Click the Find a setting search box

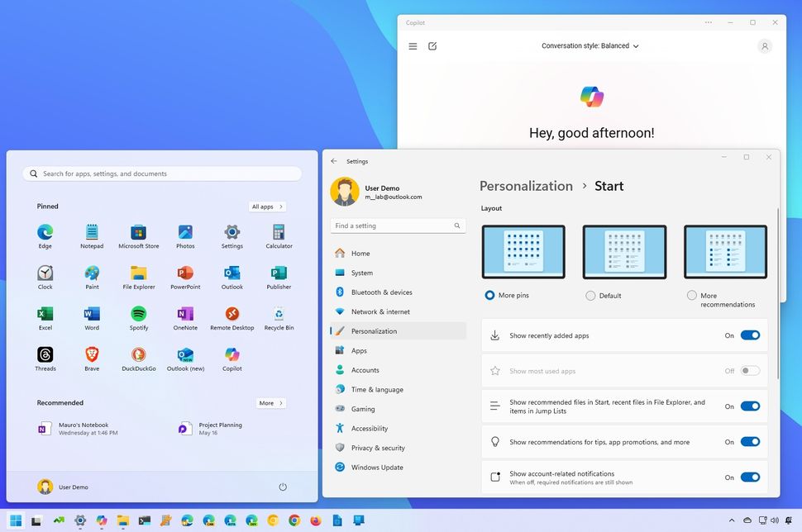397,225
